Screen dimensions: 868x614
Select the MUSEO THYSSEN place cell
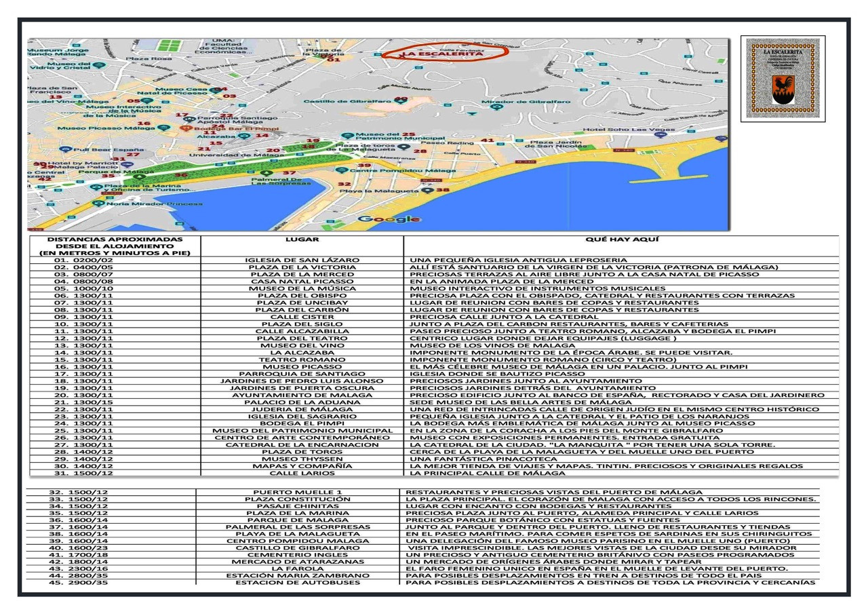click(x=302, y=459)
